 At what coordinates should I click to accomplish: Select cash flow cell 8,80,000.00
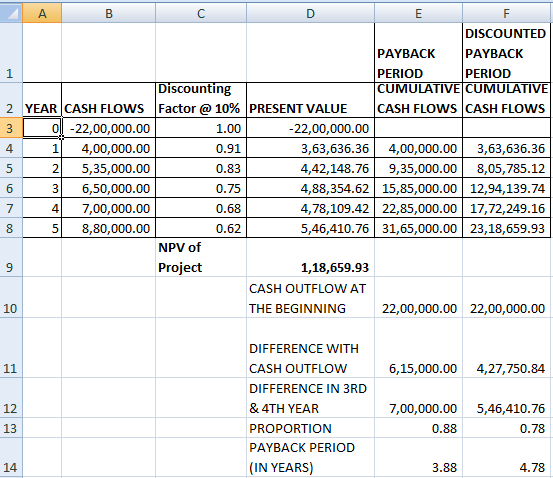click(x=109, y=228)
